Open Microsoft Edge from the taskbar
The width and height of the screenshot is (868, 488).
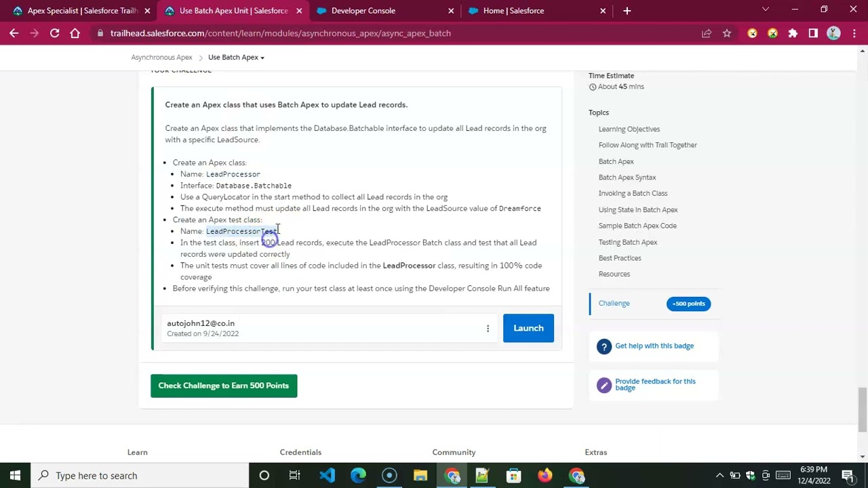[358, 476]
